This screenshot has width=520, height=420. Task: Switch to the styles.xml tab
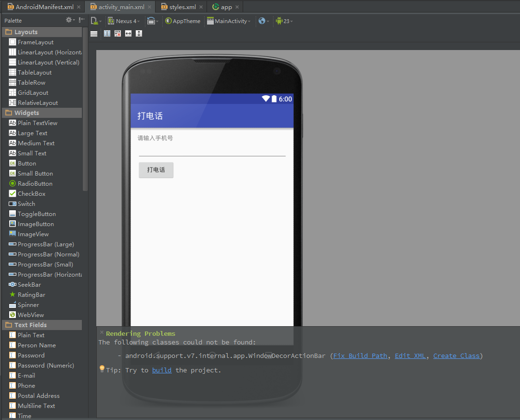182,7
